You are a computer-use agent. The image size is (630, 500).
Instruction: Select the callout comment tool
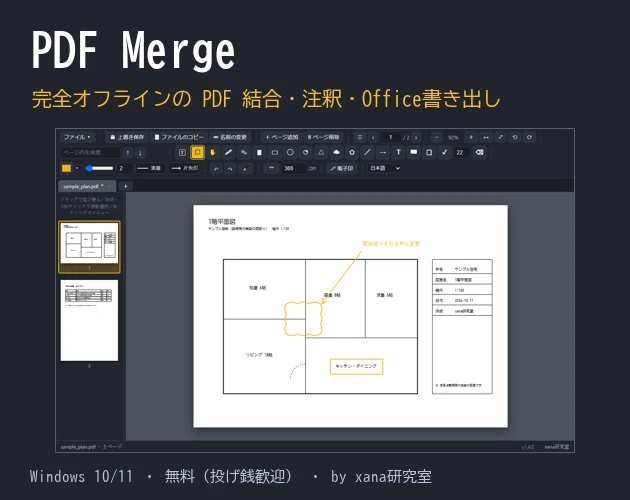413,152
